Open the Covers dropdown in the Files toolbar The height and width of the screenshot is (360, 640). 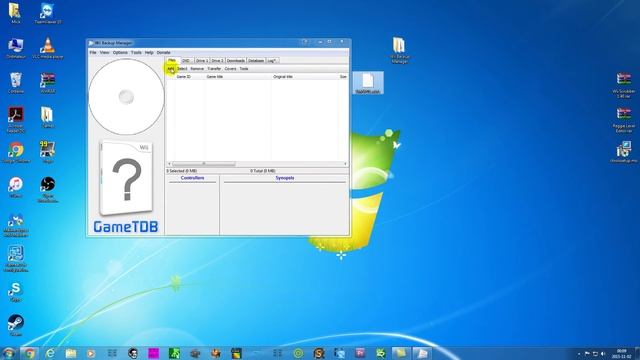pyautogui.click(x=231, y=69)
